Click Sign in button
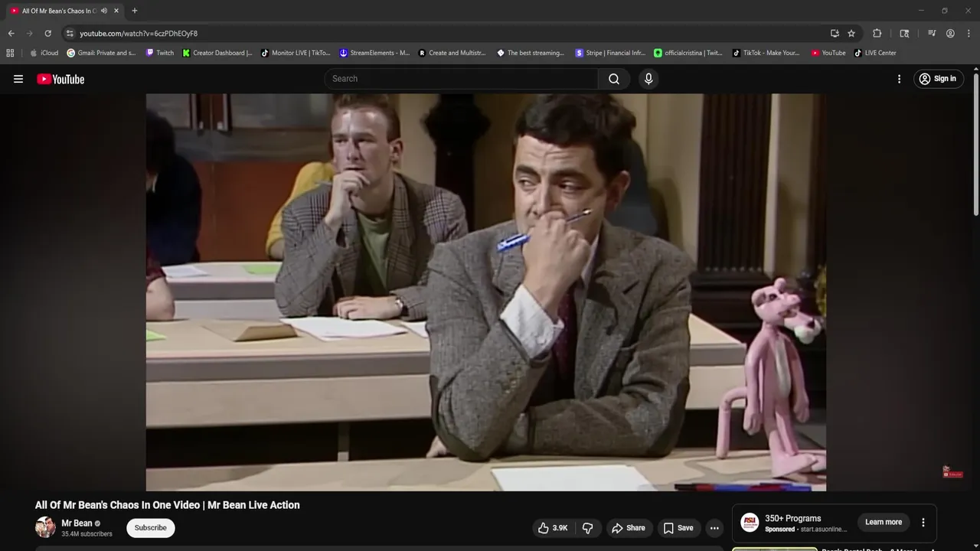This screenshot has width=980, height=551. [939, 79]
